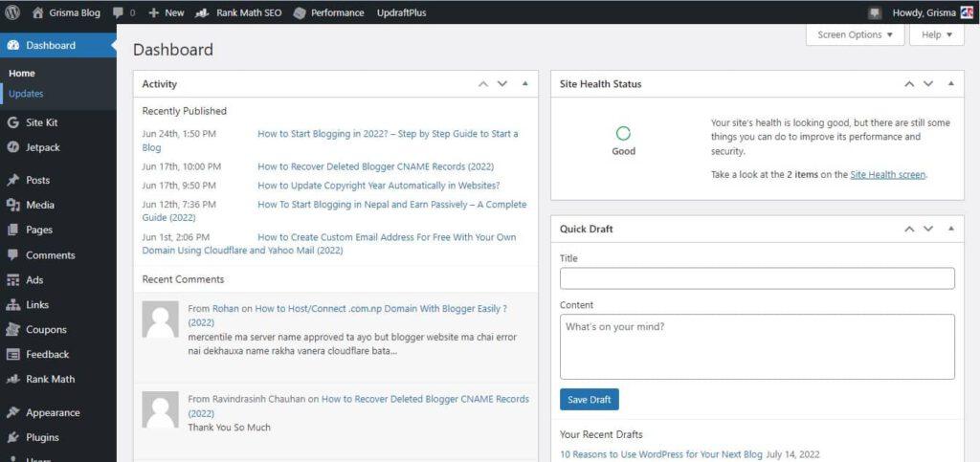Click the Thank You So Much comment text
This screenshot has height=462, width=980.
[230, 428]
